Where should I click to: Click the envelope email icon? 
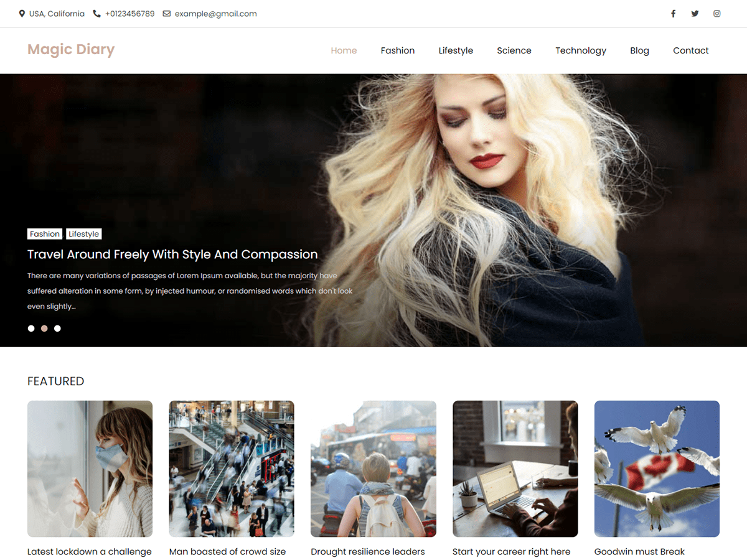[167, 14]
